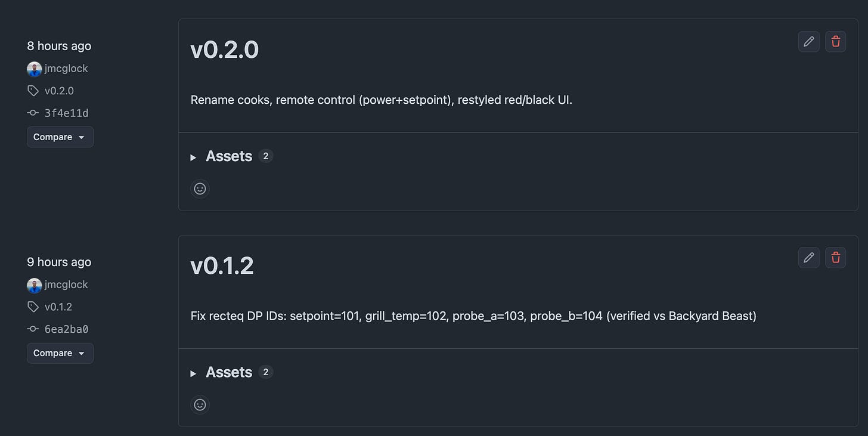Open the v0.2.0 tag link in sidebar
Image resolution: width=868 pixels, height=436 pixels.
point(59,91)
